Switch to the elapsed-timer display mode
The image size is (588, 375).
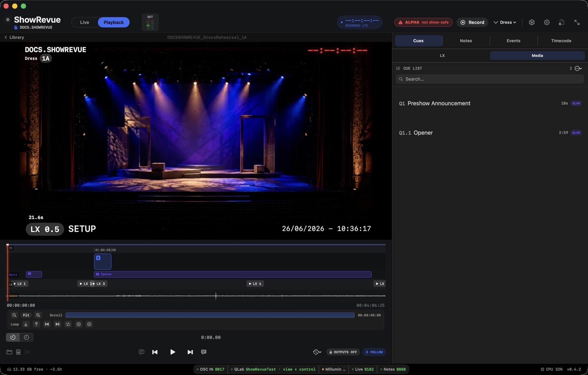click(13, 337)
